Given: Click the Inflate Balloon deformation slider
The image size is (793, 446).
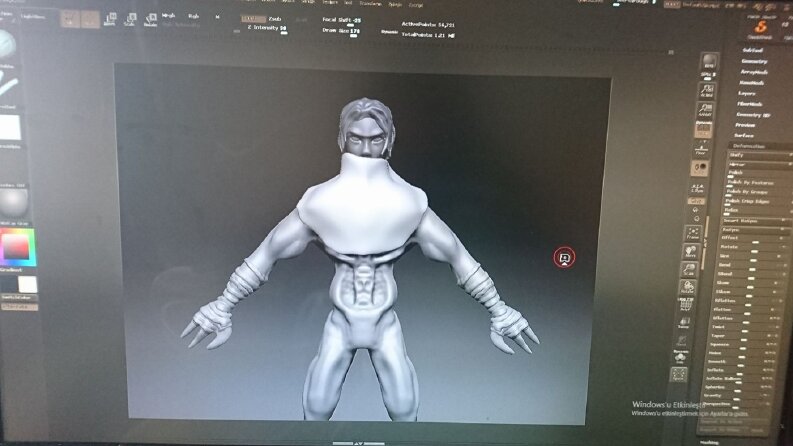Looking at the screenshot, I should click(740, 378).
